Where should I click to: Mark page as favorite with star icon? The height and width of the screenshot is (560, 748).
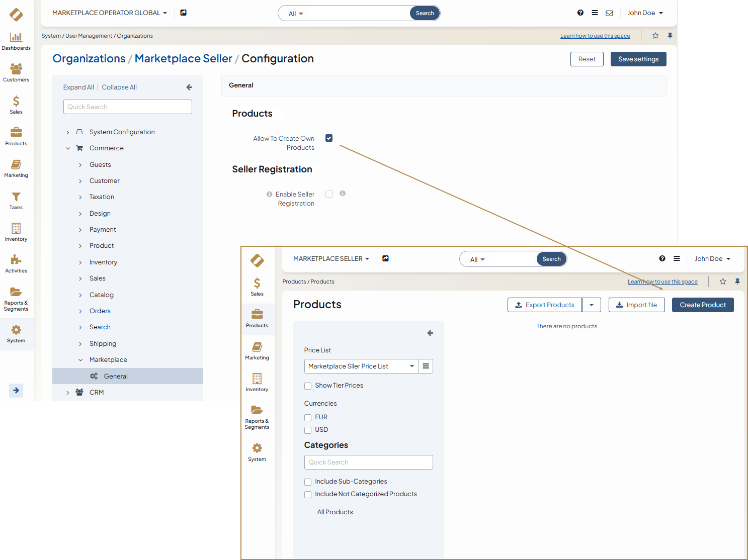(655, 36)
